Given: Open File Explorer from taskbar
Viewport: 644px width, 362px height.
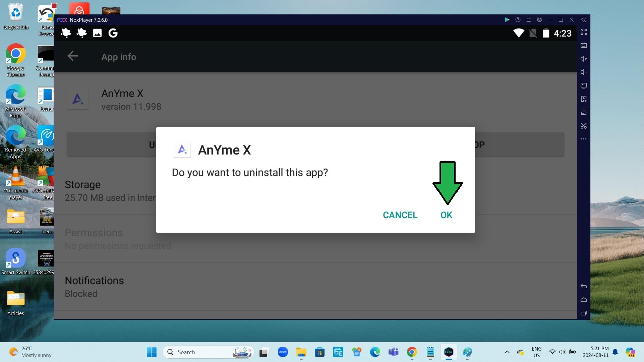Looking at the screenshot, I should point(301,352).
